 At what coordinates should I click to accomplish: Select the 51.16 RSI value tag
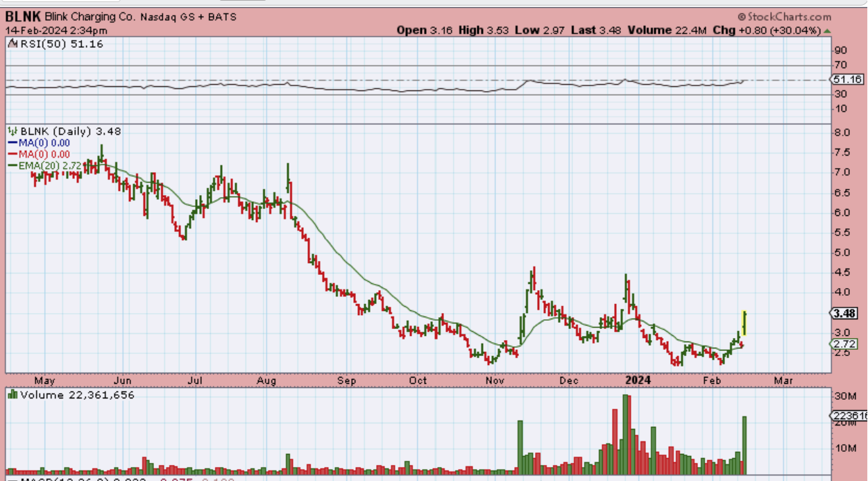pos(849,80)
